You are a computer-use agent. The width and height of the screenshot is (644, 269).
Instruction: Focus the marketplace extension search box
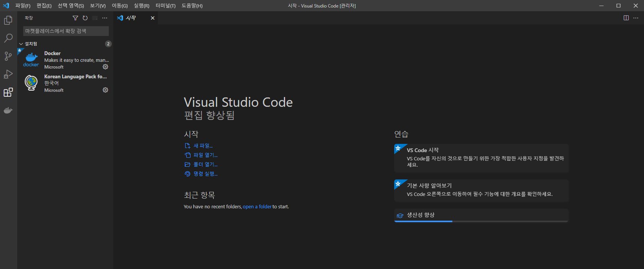[x=66, y=31]
